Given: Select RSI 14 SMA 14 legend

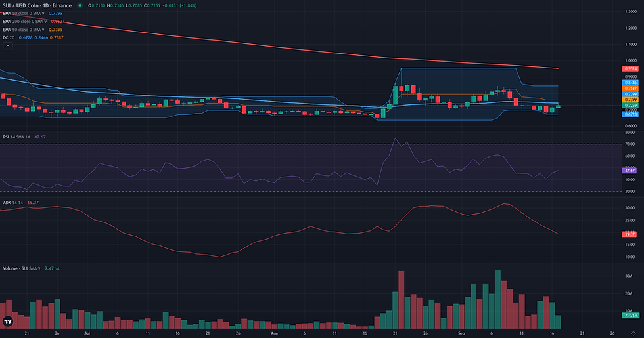Looking at the screenshot, I should point(24,137).
